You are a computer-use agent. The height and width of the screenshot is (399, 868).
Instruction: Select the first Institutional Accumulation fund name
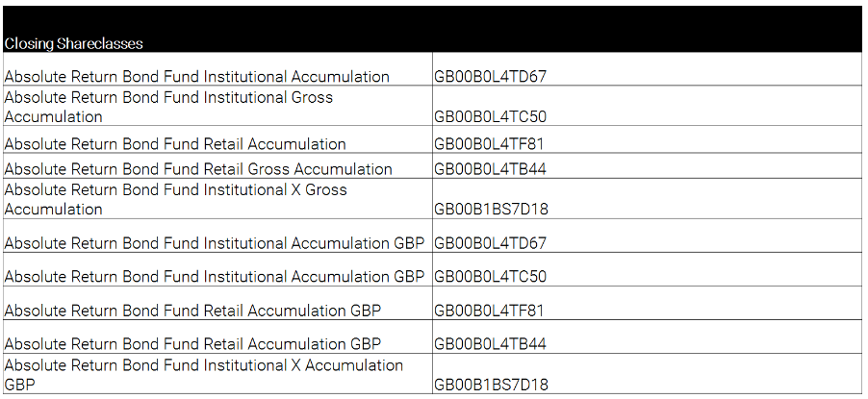[x=217, y=69]
